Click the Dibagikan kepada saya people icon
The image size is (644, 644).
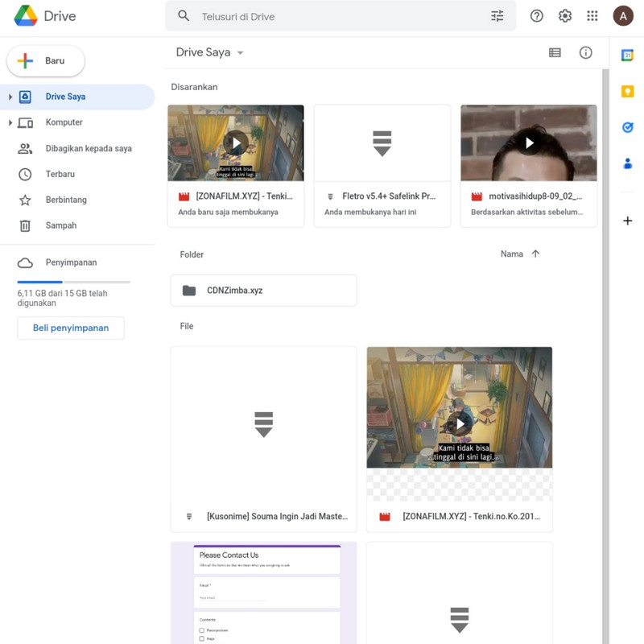click(x=25, y=149)
